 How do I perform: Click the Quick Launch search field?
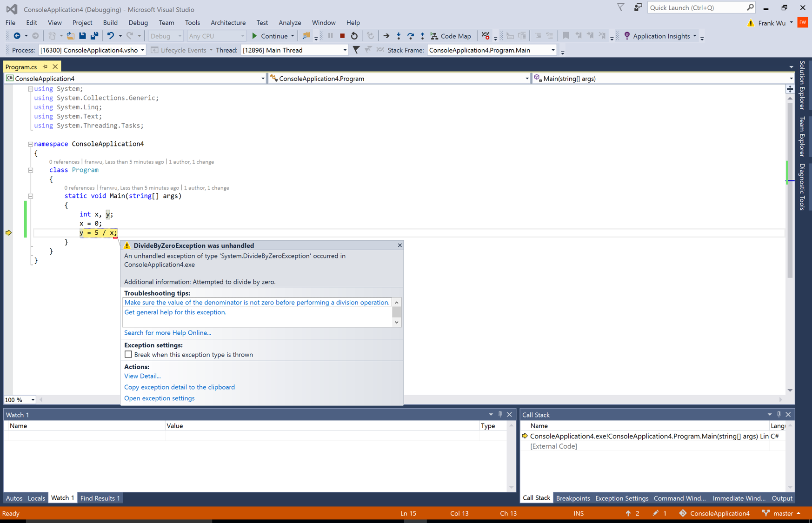(697, 7)
